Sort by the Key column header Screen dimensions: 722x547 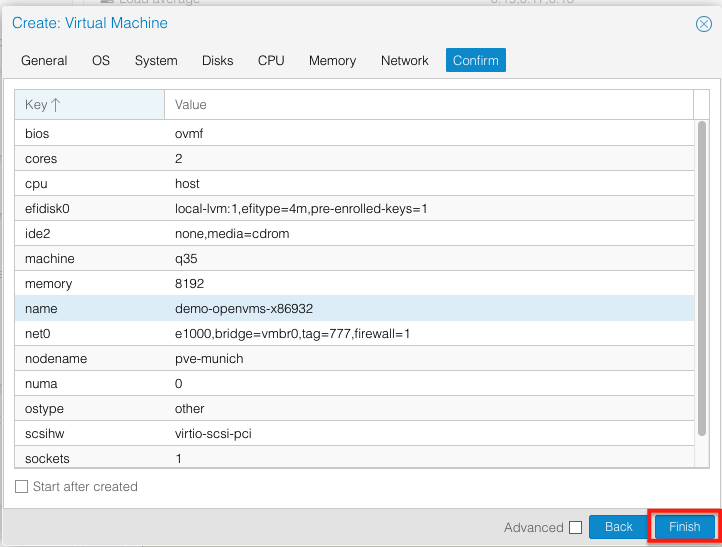pos(89,104)
